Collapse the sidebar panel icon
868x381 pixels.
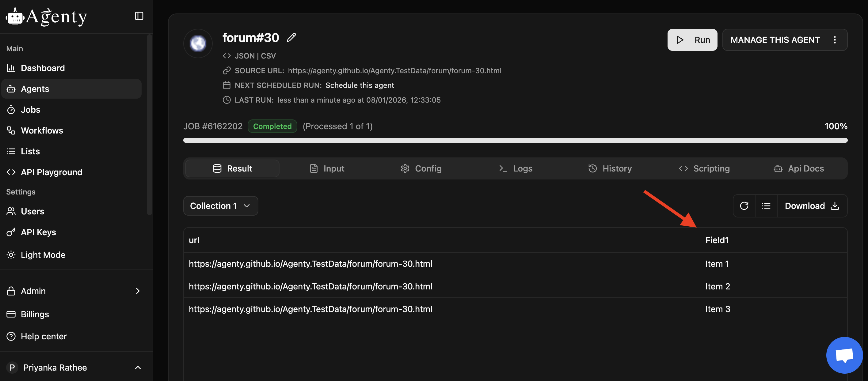[139, 16]
